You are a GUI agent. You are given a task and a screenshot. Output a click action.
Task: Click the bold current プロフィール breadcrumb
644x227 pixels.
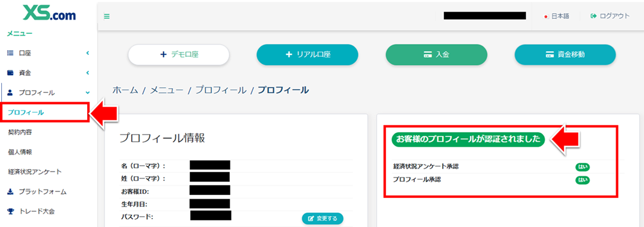[284, 90]
